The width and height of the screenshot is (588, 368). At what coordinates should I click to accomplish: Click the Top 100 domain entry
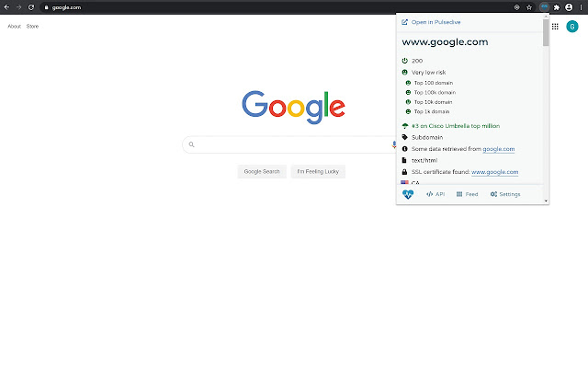[x=433, y=83]
